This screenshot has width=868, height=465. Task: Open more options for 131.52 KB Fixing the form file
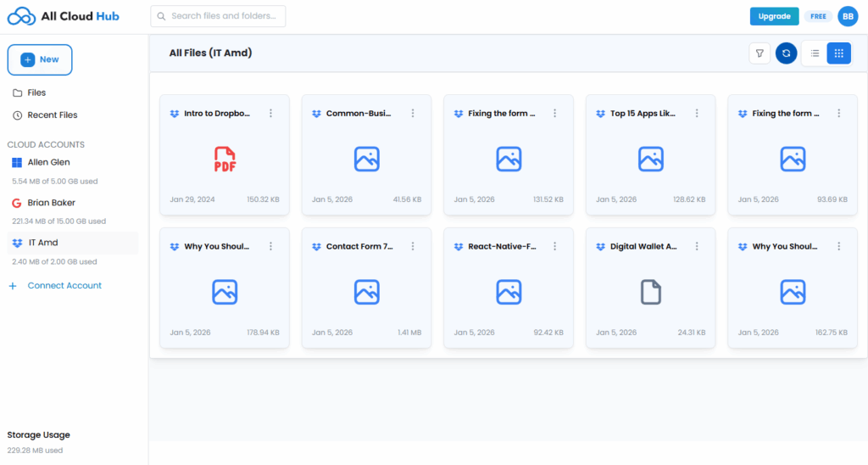pyautogui.click(x=554, y=113)
